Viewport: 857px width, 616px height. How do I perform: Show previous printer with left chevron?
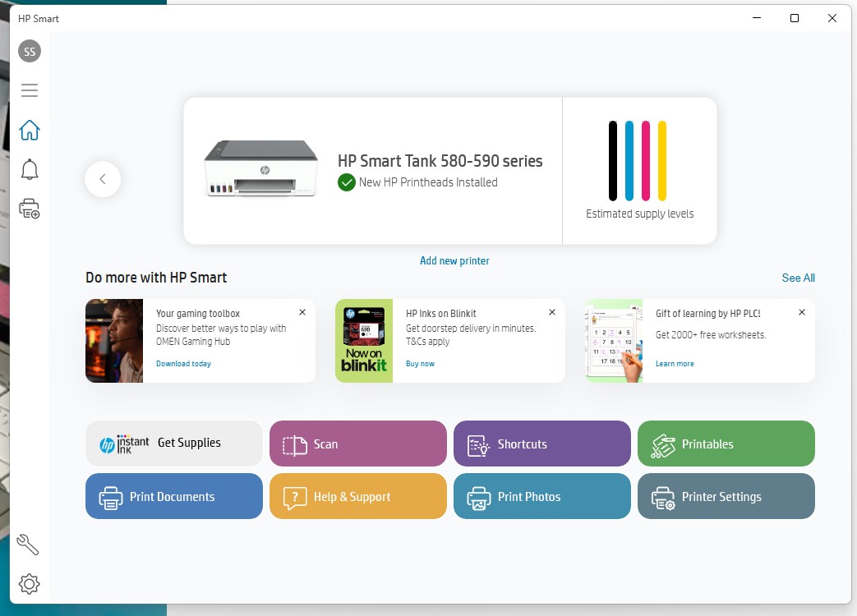pos(103,179)
